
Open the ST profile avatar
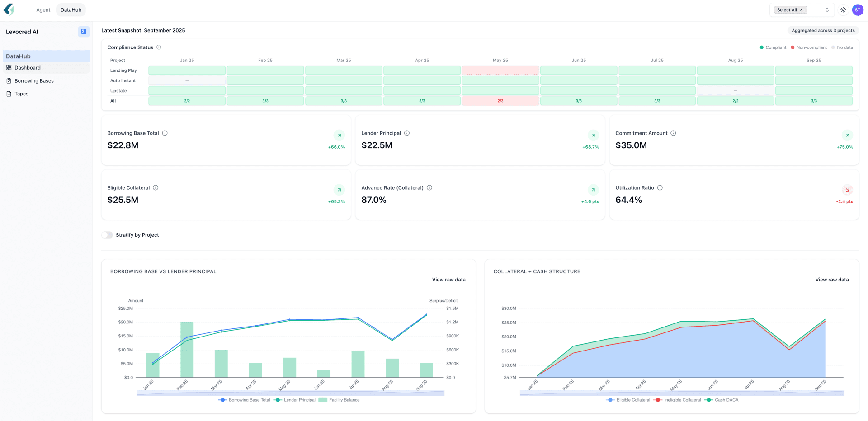[858, 9]
